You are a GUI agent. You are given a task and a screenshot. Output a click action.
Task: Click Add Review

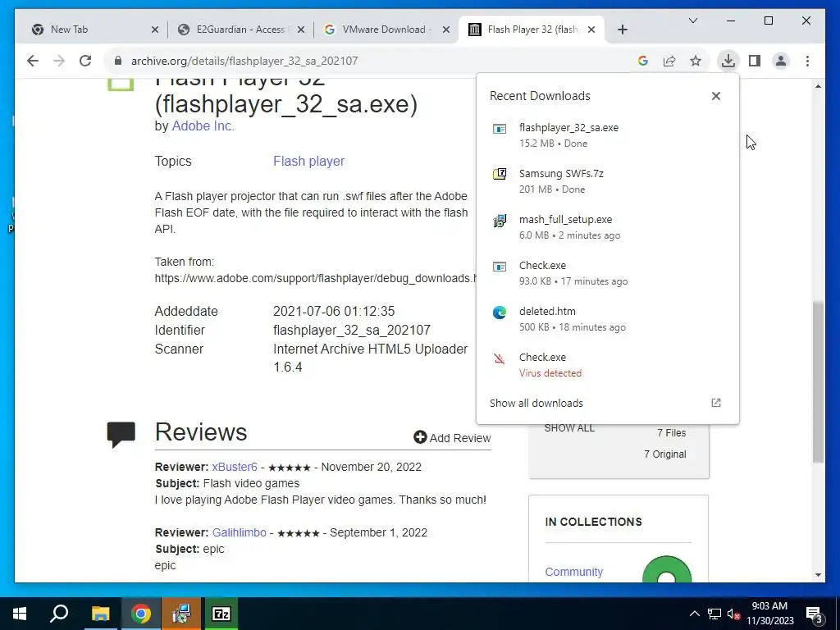pos(452,438)
